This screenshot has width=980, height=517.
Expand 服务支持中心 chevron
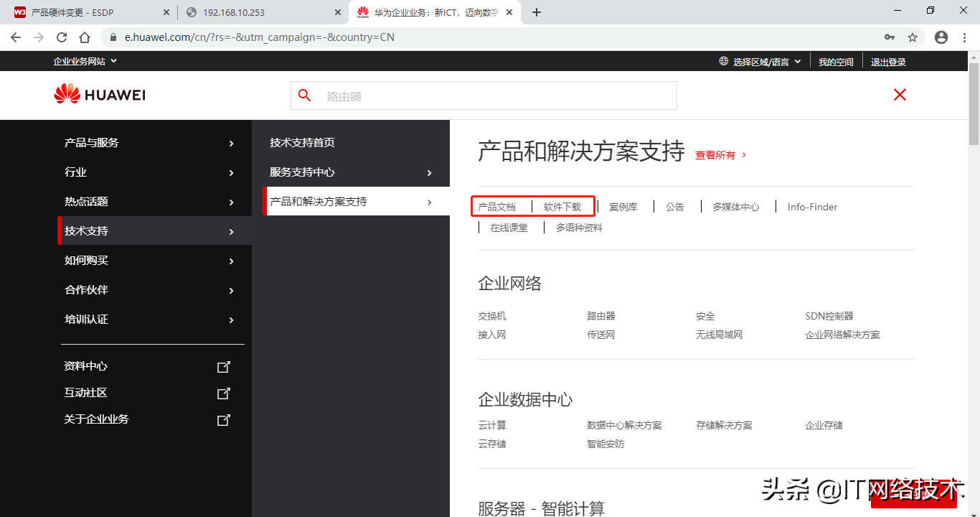[430, 172]
